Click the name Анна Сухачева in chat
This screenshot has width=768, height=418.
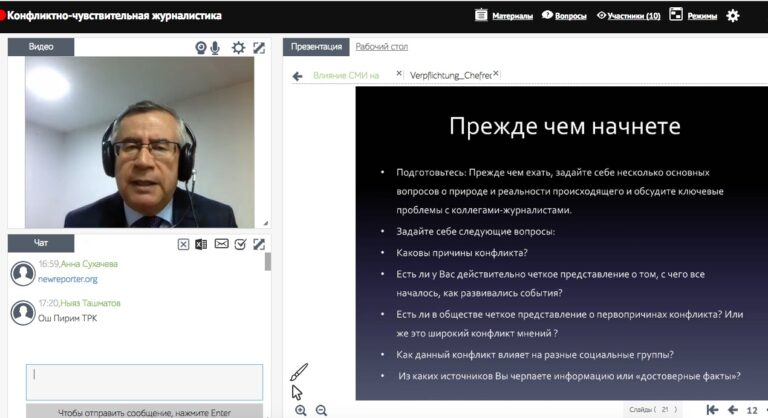(89, 264)
